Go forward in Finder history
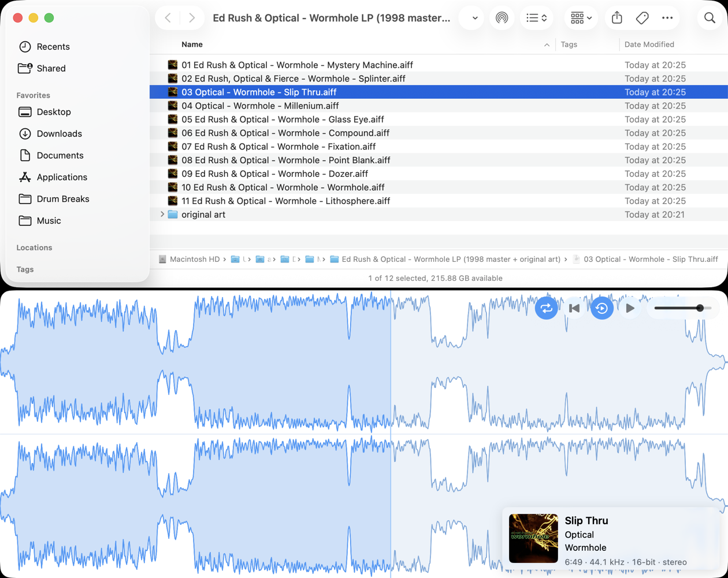The height and width of the screenshot is (578, 728). tap(192, 18)
